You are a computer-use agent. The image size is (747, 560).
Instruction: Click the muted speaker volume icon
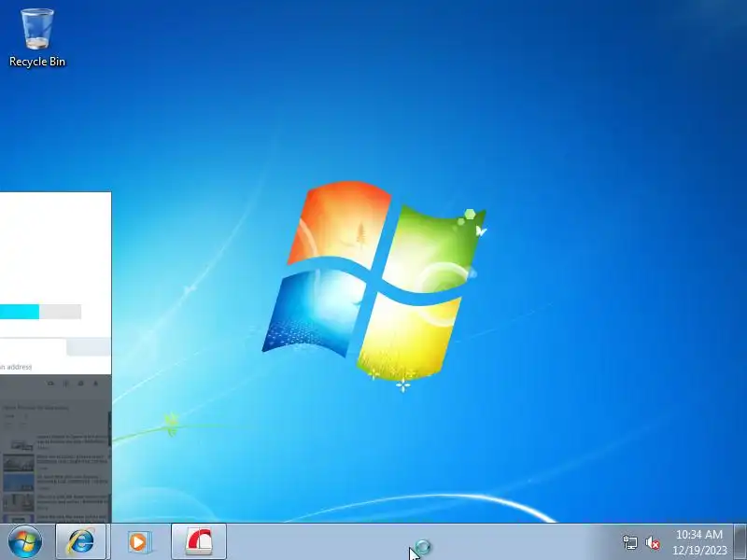[653, 542]
